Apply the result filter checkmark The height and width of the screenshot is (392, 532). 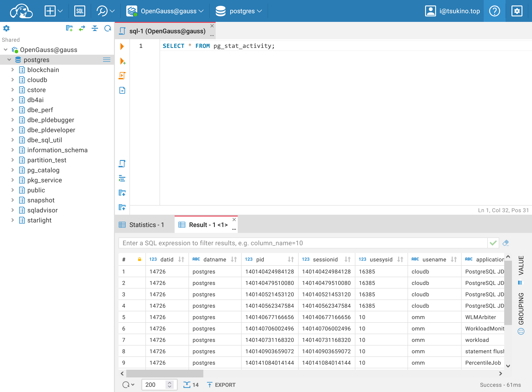click(493, 243)
